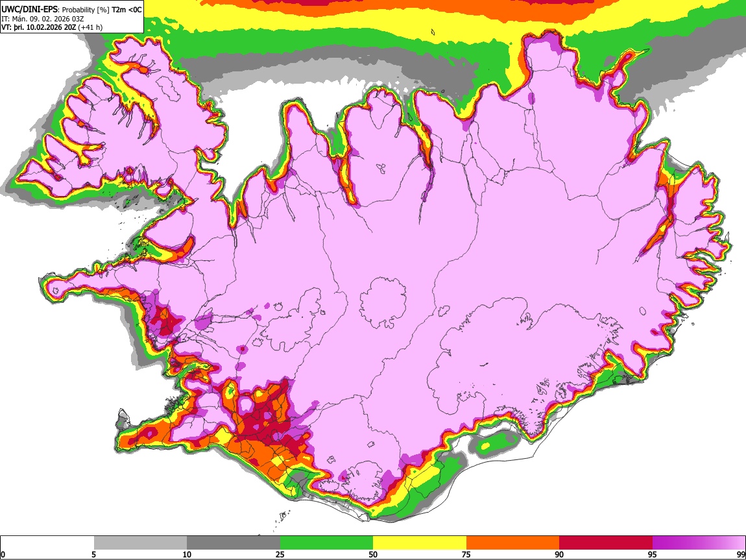Click the legend value '99'
The width and height of the screenshot is (746, 560).
741,554
